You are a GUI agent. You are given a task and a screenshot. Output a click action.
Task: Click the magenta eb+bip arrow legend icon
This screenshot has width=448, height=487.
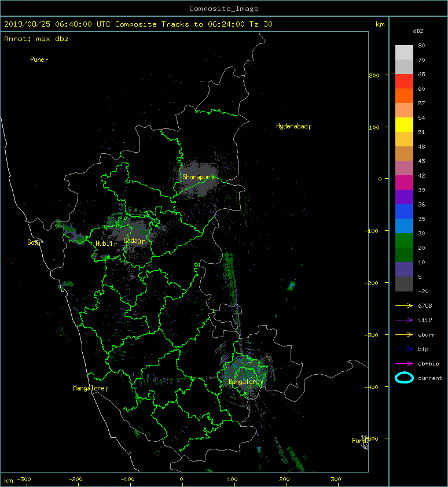pos(404,363)
